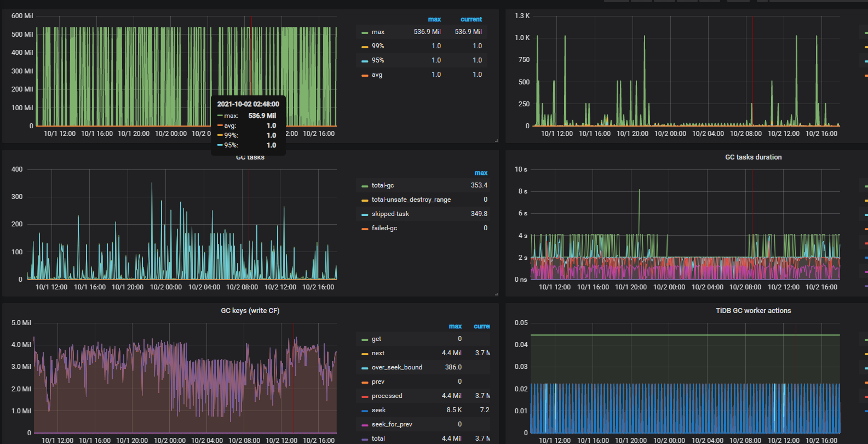The height and width of the screenshot is (444, 868).
Task: Click the resize handle of the top-left panel
Action: pyautogui.click(x=496, y=141)
